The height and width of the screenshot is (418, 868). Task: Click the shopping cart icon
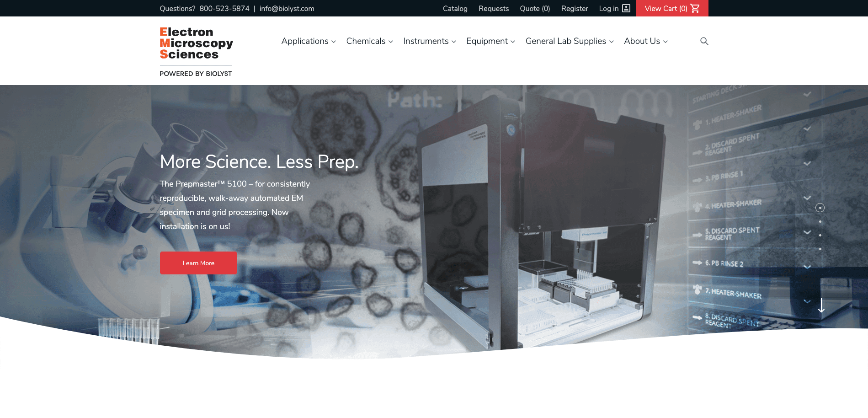(x=696, y=8)
